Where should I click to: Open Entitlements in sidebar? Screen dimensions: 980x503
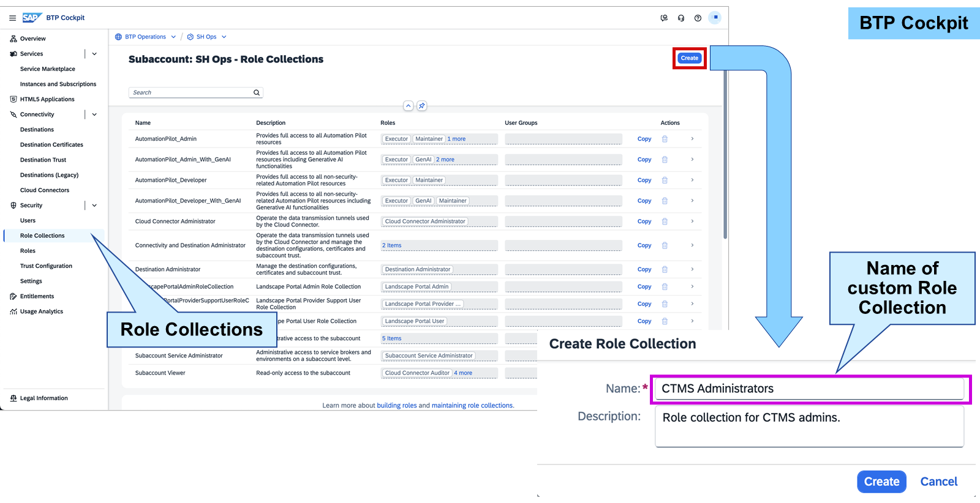pos(37,296)
